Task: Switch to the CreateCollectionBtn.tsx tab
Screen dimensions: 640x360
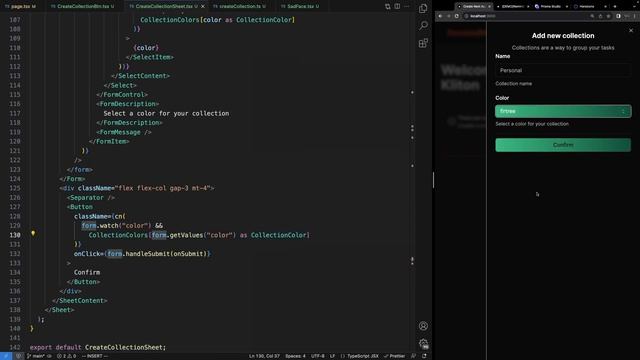Action: (x=83, y=6)
